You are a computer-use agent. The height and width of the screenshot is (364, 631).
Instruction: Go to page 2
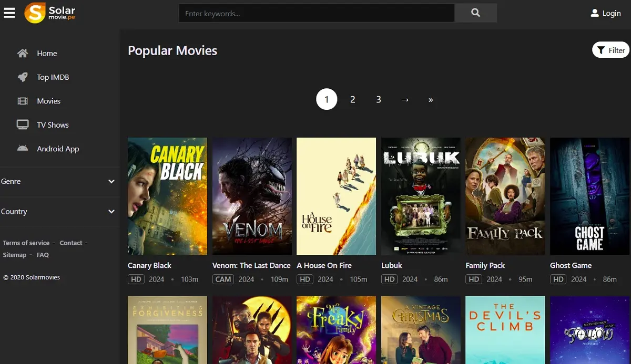[x=353, y=99]
